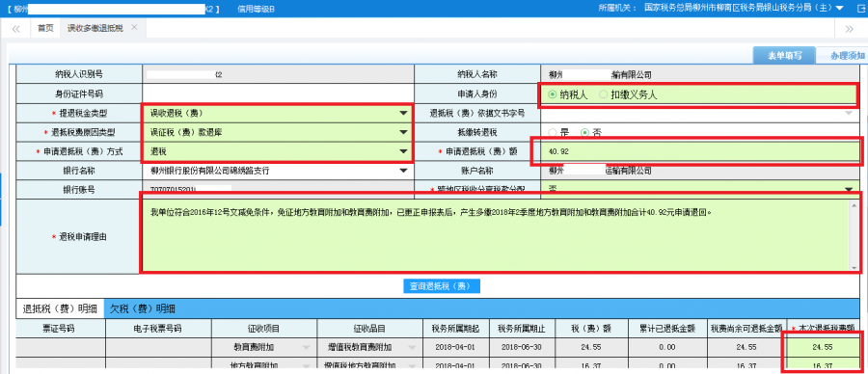Select the 欠税(费)明细 tab
The width and height of the screenshot is (868, 374).
point(143,308)
